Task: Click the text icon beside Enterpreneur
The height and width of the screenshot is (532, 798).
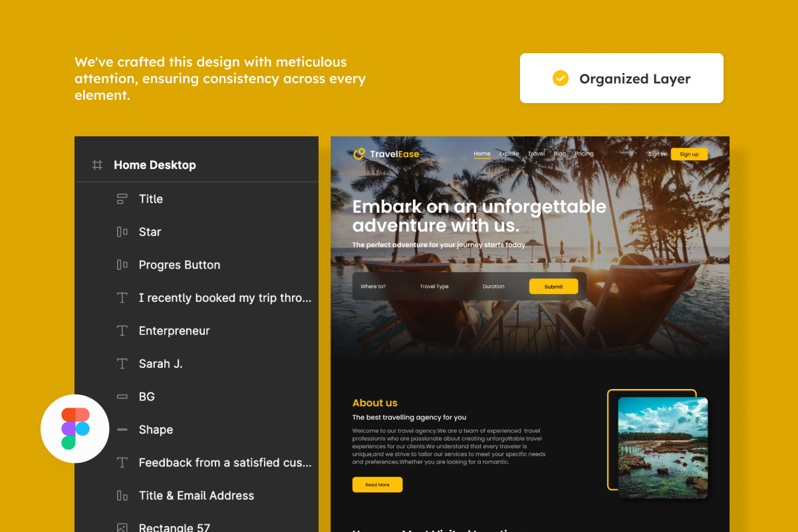Action: tap(122, 331)
